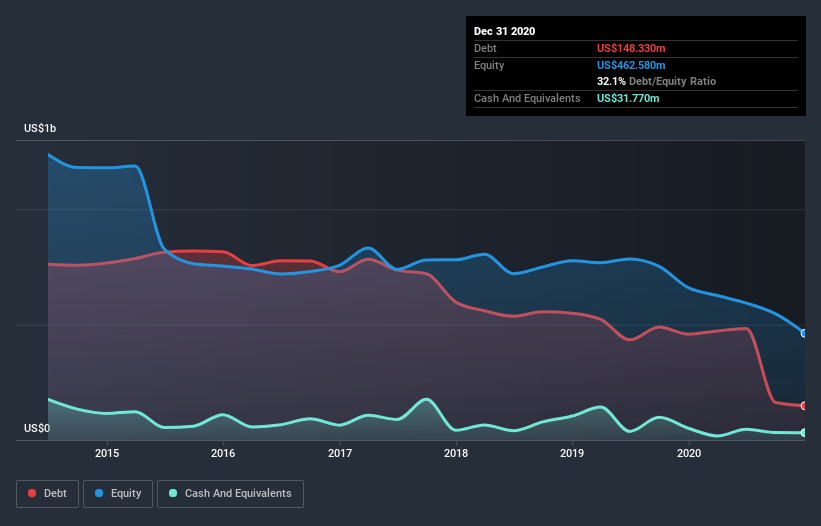This screenshot has width=821, height=526.
Task: Click the 2016 x-axis label
Action: tap(223, 453)
